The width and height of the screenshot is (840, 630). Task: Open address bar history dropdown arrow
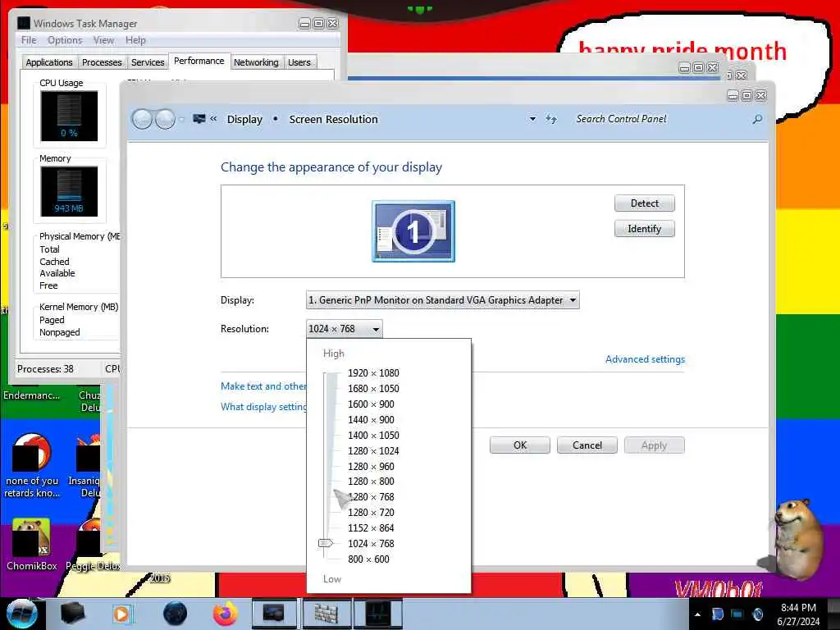(532, 119)
